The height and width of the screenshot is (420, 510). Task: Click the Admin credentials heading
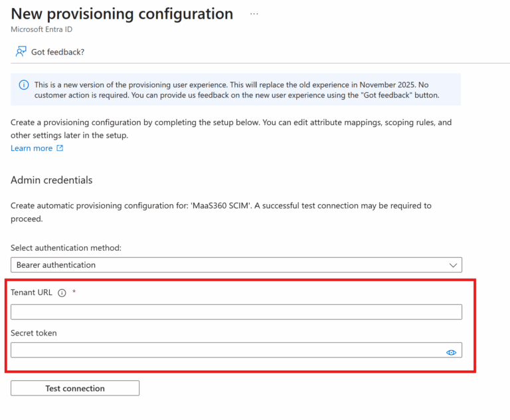52,180
